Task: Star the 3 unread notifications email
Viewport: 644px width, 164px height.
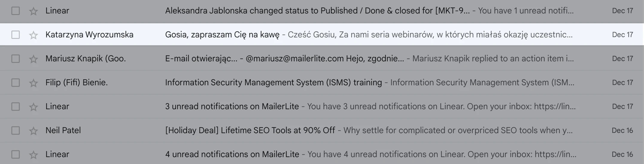Action: click(x=34, y=107)
